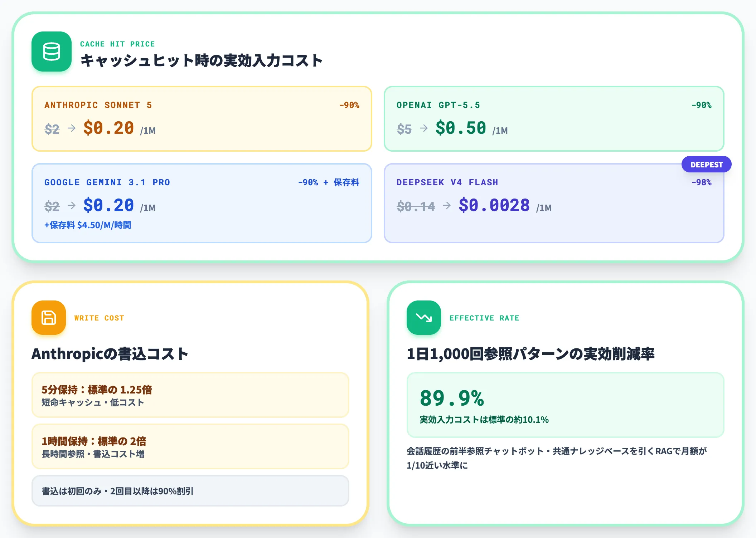Viewport: 756px width, 538px height.
Task: Click the -90% label in Anthropic card
Action: (x=349, y=105)
